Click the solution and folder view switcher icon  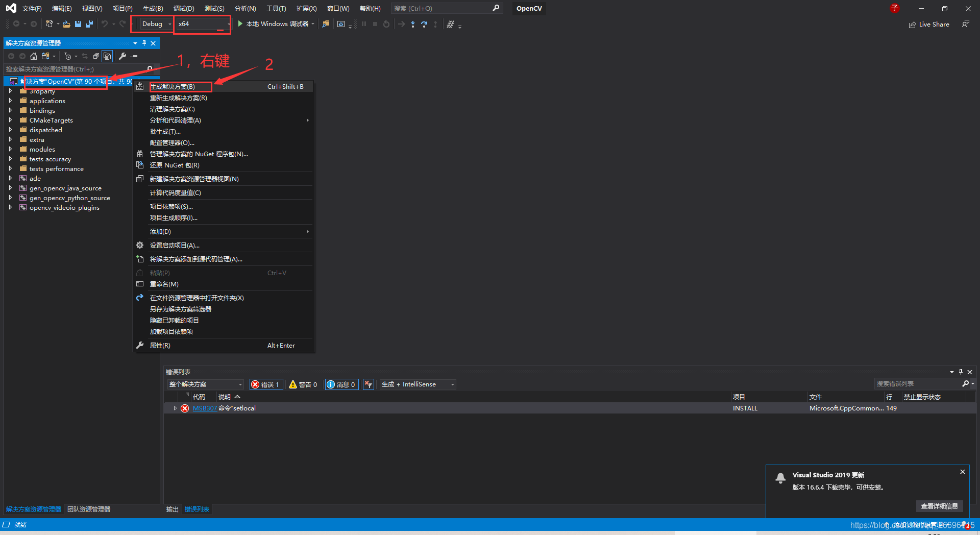click(45, 56)
